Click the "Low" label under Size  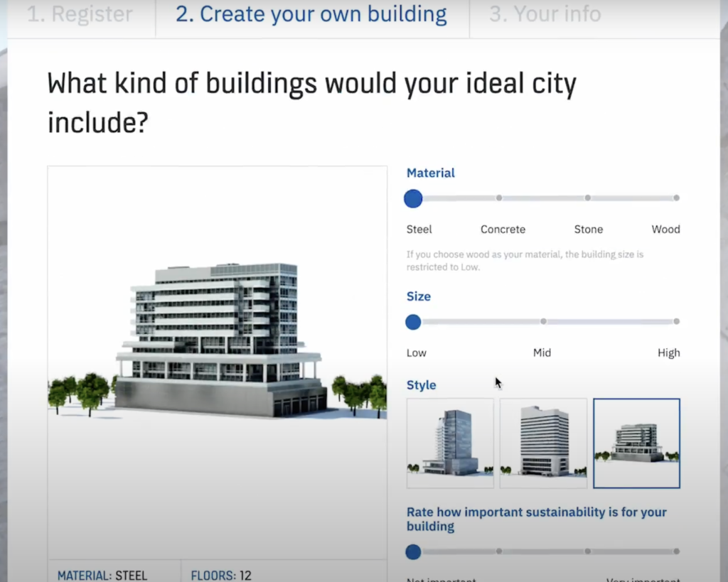tap(416, 352)
